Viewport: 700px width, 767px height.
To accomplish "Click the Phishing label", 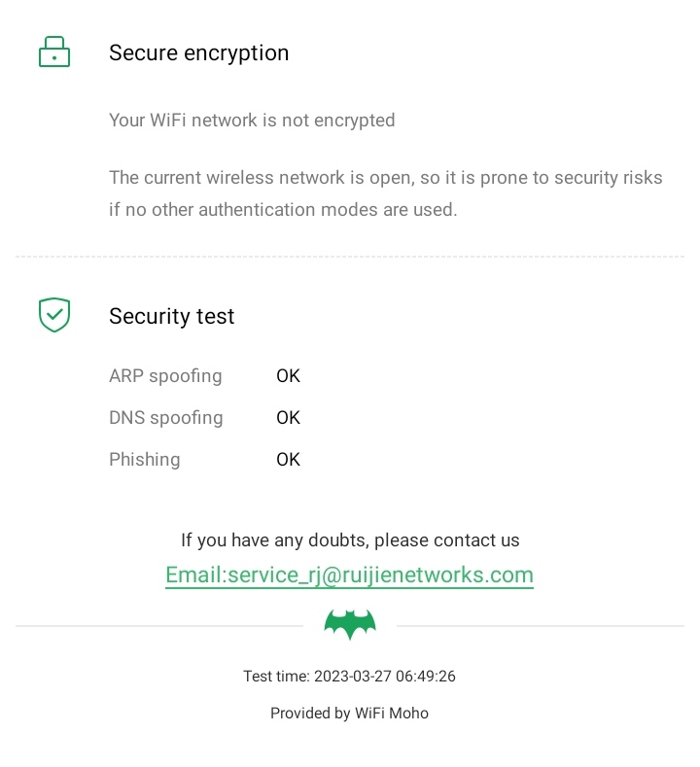I will [144, 459].
